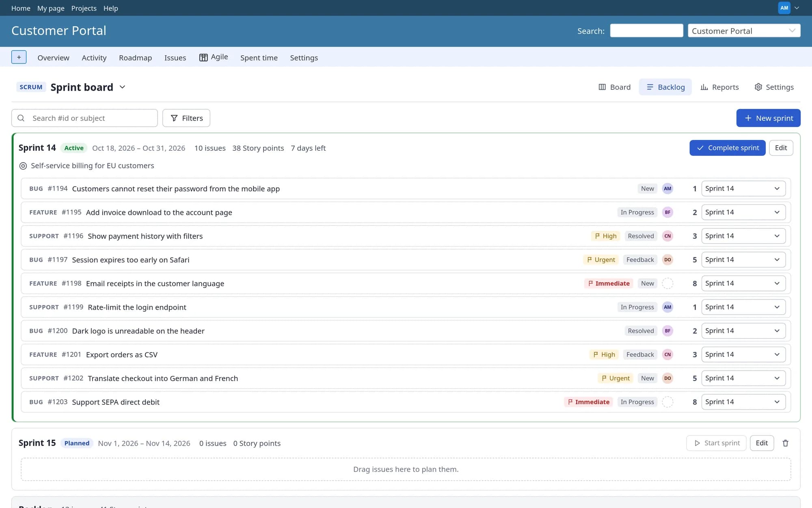Click the New sprint button
This screenshot has height=508, width=812.
click(768, 118)
